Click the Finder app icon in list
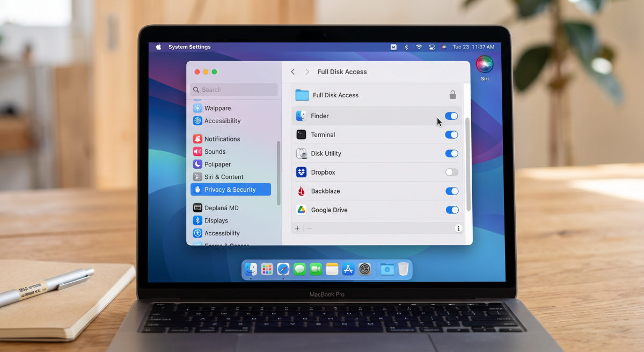 (x=302, y=116)
